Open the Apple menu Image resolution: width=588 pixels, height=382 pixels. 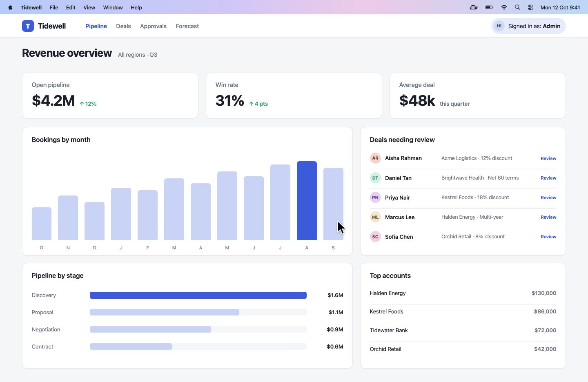[10, 7]
